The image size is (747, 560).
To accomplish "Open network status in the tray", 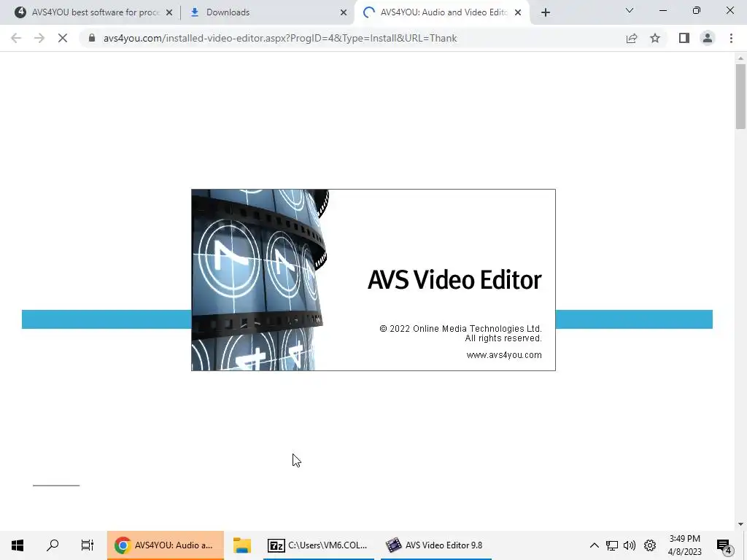I will click(612, 545).
